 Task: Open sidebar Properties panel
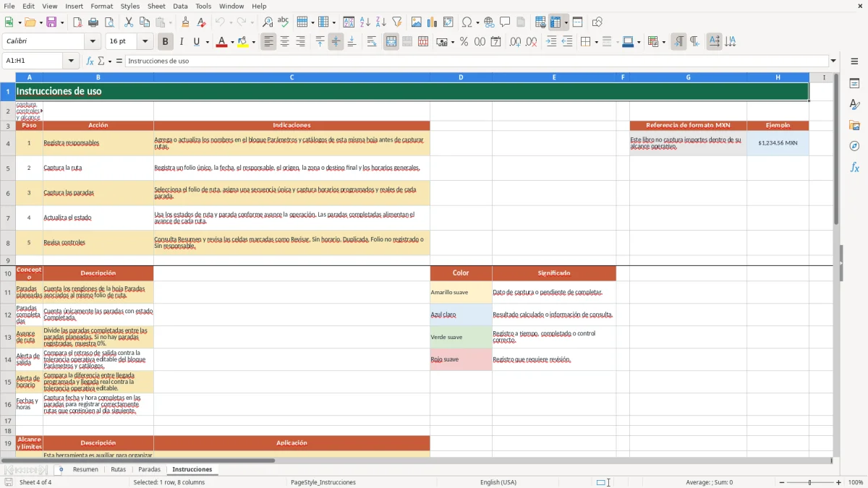(x=854, y=83)
